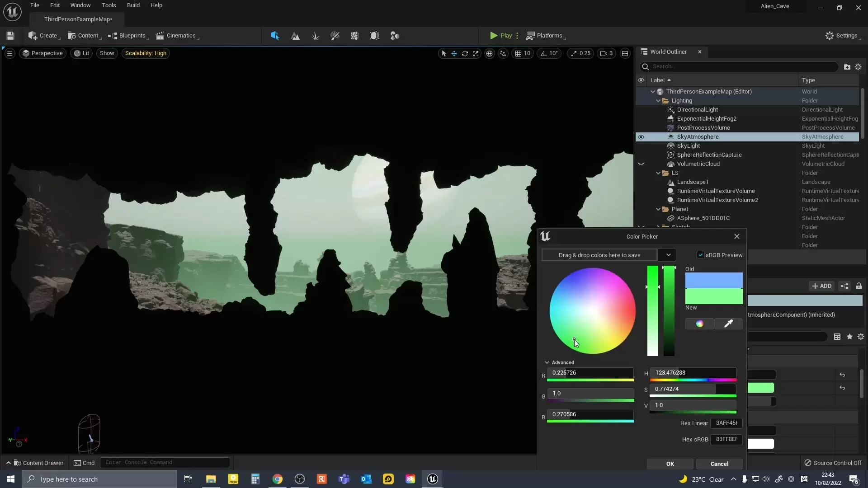This screenshot has height=488, width=868.
Task: Switch to the ThirdPersonExampleMap tab
Action: pyautogui.click(x=78, y=19)
